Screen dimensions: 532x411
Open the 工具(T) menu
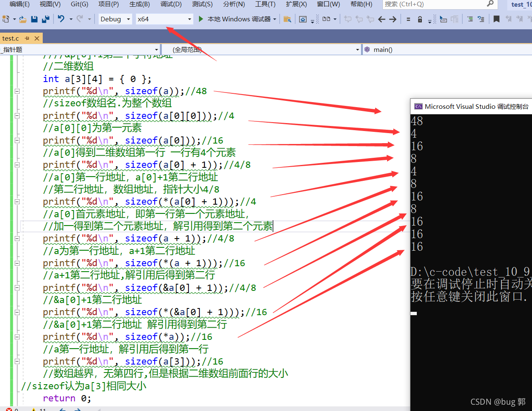tap(265, 4)
